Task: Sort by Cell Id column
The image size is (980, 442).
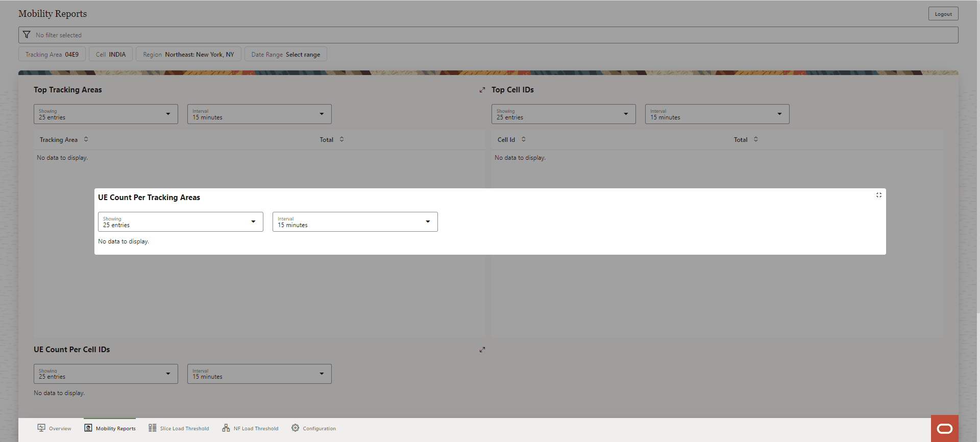Action: coord(524,139)
